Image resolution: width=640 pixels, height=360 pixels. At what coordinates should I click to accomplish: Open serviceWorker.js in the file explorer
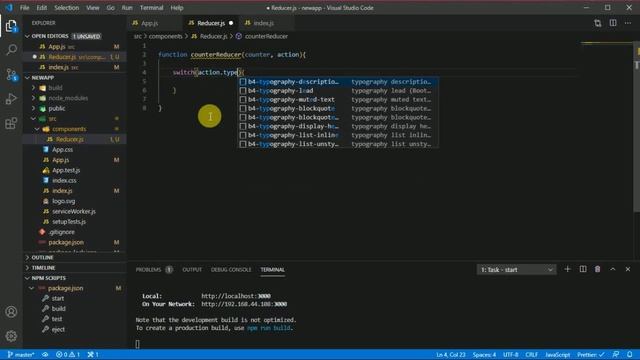point(73,211)
